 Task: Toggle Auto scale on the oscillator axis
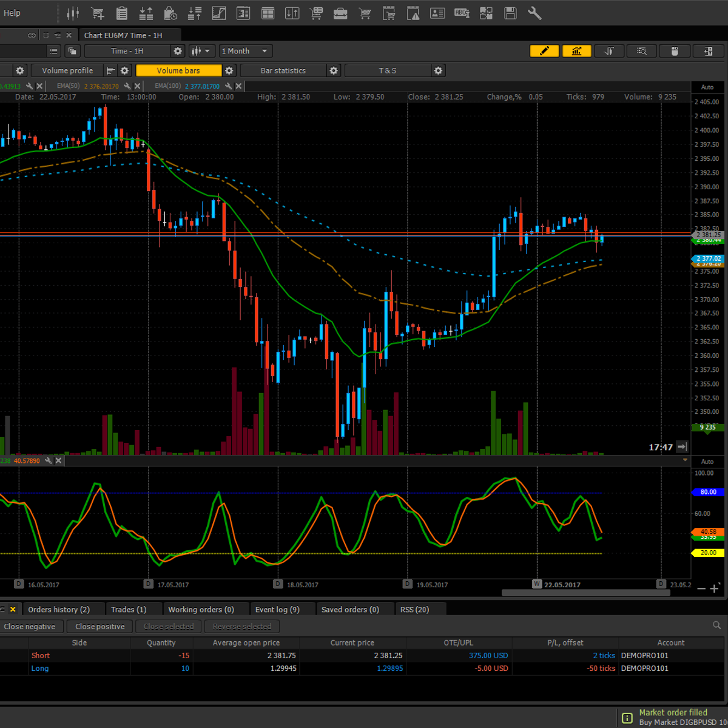(x=707, y=462)
